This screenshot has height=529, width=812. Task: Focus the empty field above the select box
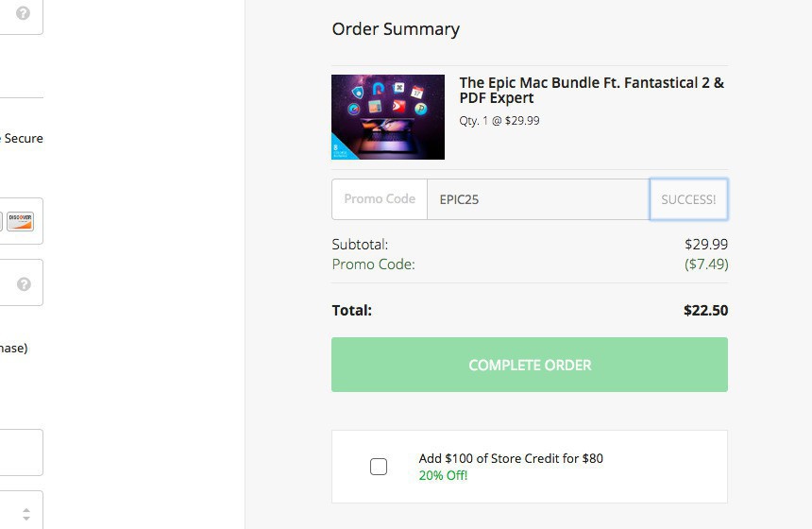[19, 452]
